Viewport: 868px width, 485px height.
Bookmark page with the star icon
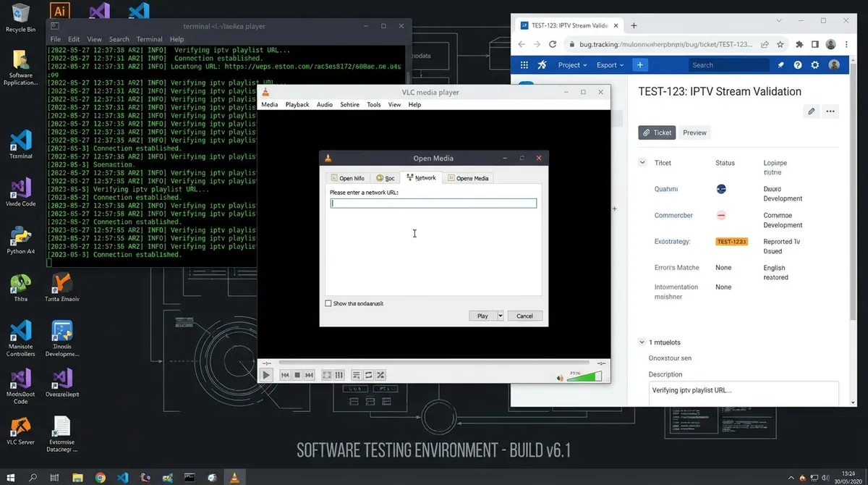780,44
